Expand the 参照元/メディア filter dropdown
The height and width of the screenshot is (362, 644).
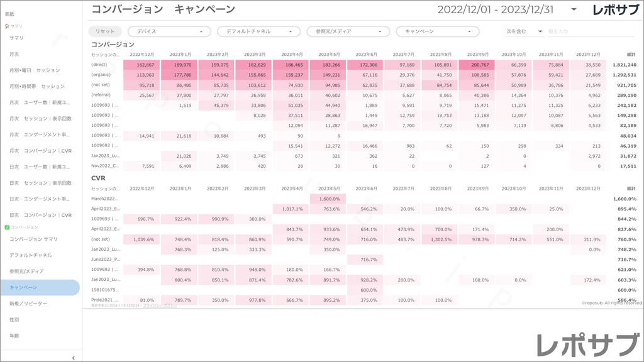pyautogui.click(x=348, y=31)
